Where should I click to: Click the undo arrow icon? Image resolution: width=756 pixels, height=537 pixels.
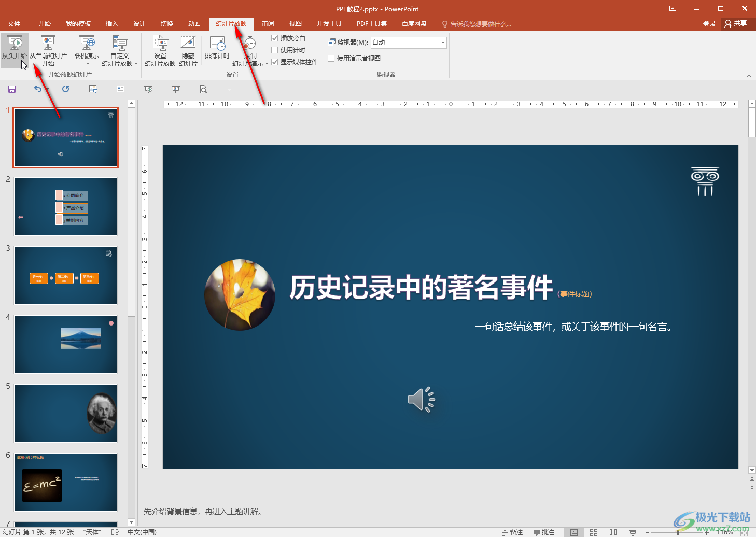[x=38, y=89]
